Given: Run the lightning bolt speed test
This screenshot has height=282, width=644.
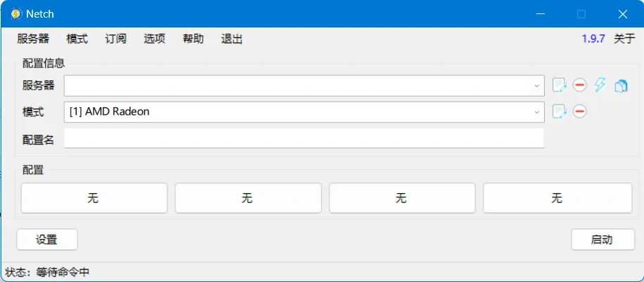Looking at the screenshot, I should pos(600,85).
